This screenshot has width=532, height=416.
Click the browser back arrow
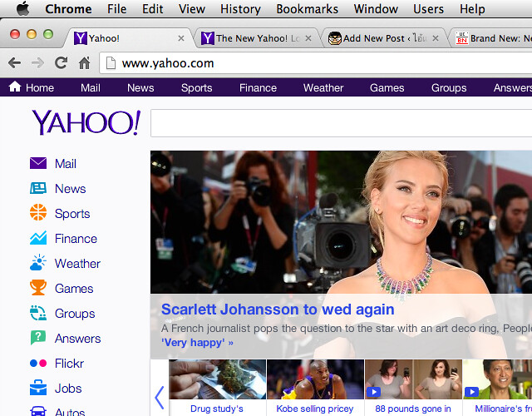pyautogui.click(x=15, y=63)
